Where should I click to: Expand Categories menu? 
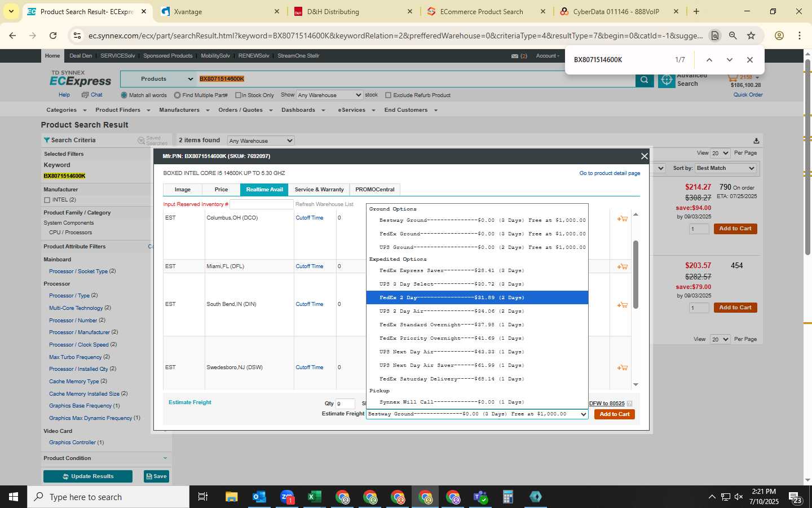pyautogui.click(x=66, y=110)
